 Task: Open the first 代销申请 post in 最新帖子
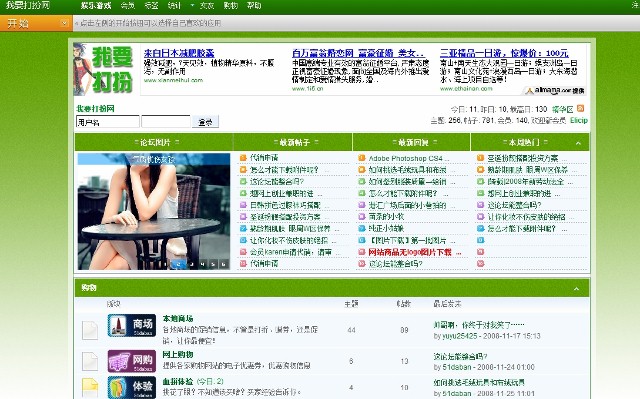click(264, 158)
